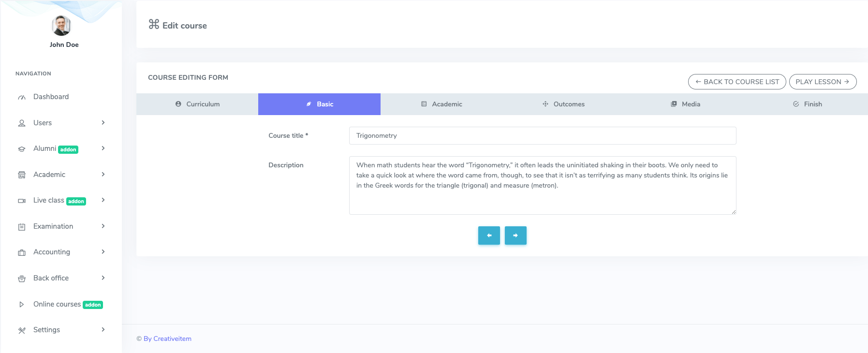Click the Alumni graduation cap icon
The image size is (868, 353).
click(x=22, y=149)
